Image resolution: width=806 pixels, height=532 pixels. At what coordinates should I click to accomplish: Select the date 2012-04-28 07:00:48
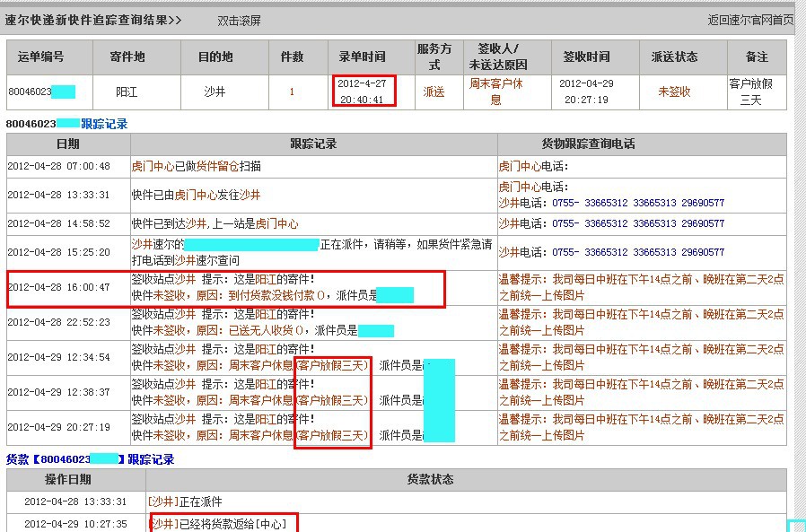click(x=58, y=166)
